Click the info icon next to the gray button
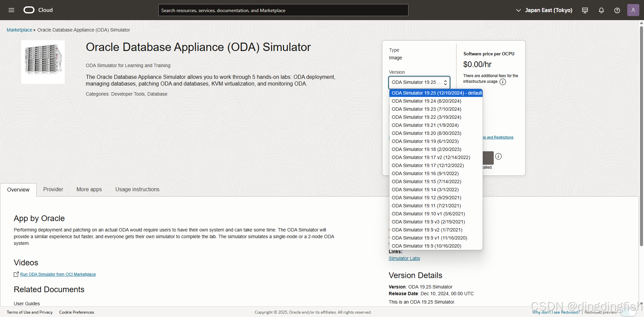 click(x=498, y=156)
